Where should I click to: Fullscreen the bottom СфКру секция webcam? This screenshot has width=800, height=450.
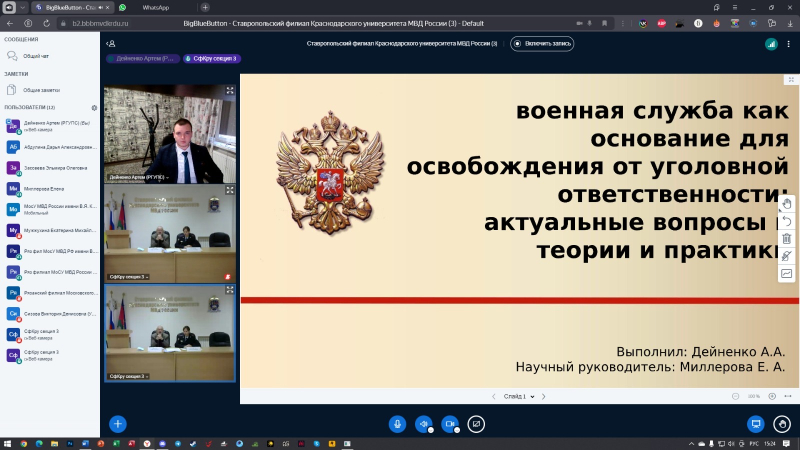230,290
